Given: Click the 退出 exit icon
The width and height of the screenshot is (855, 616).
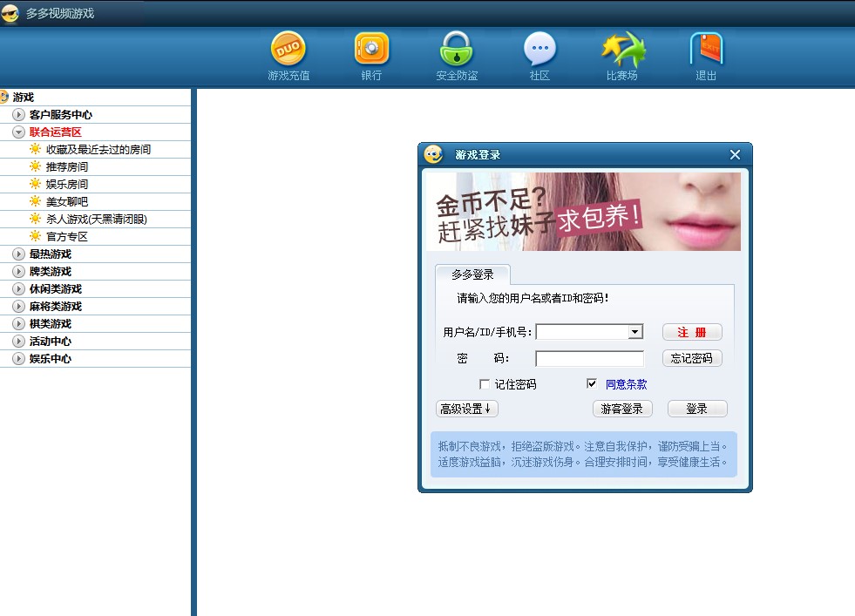Looking at the screenshot, I should coord(706,49).
